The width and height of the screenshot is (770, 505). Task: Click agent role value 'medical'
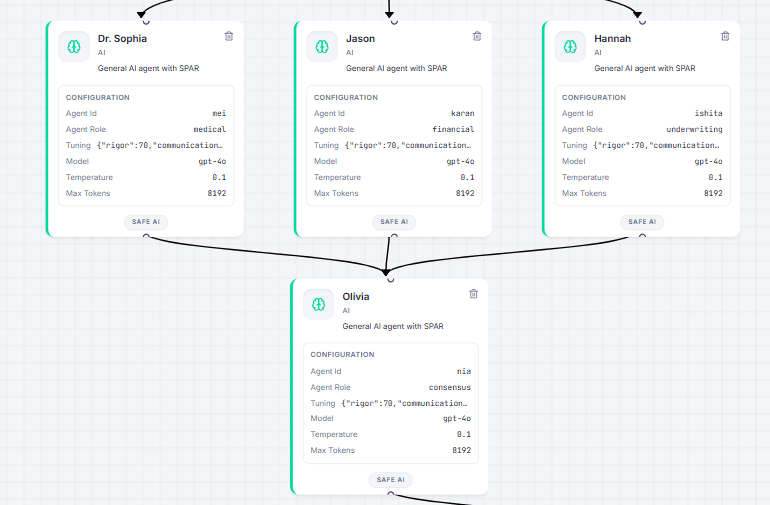(210, 130)
